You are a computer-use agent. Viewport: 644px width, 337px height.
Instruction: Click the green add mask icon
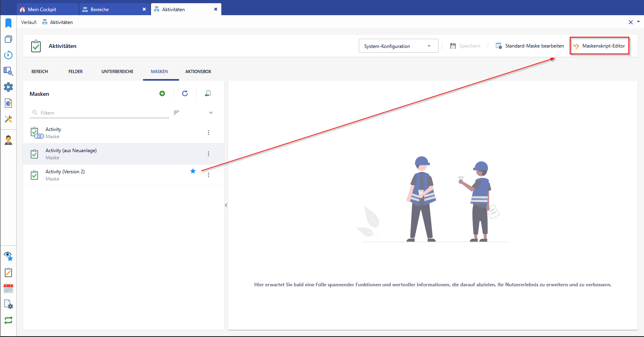(162, 93)
